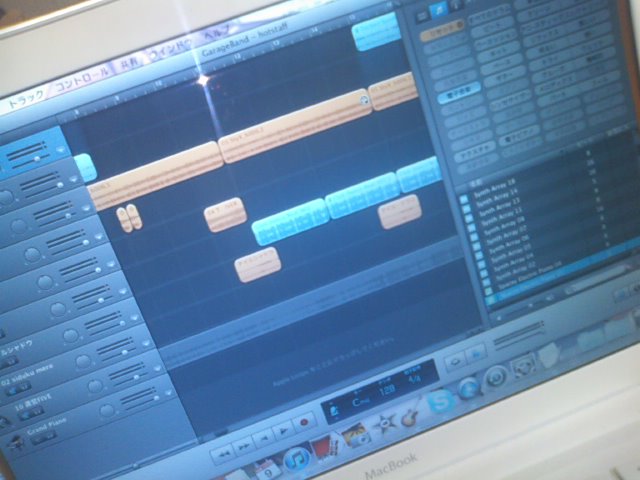Toggle the blue lit button under the 16 track
640x480 pixels.
pyautogui.click(x=27, y=415)
